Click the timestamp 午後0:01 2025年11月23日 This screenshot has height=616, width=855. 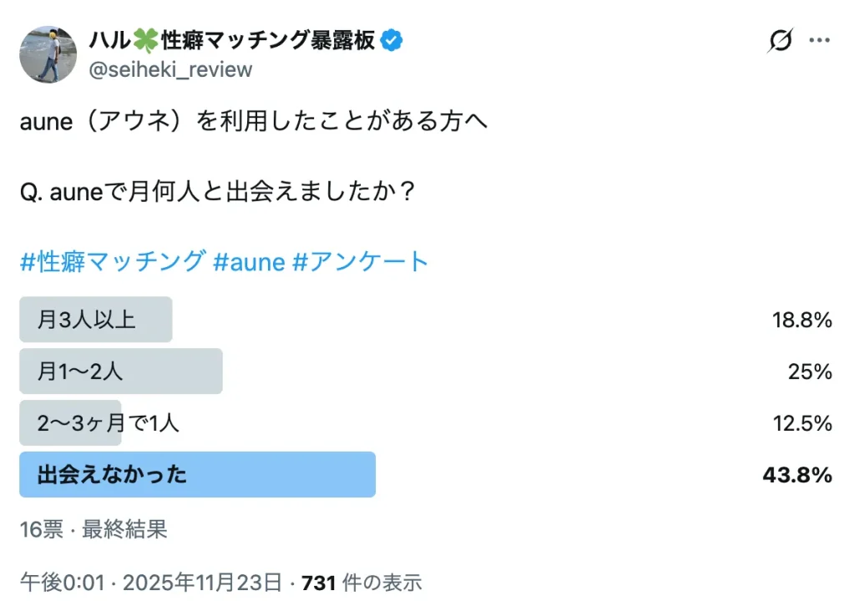[151, 582]
